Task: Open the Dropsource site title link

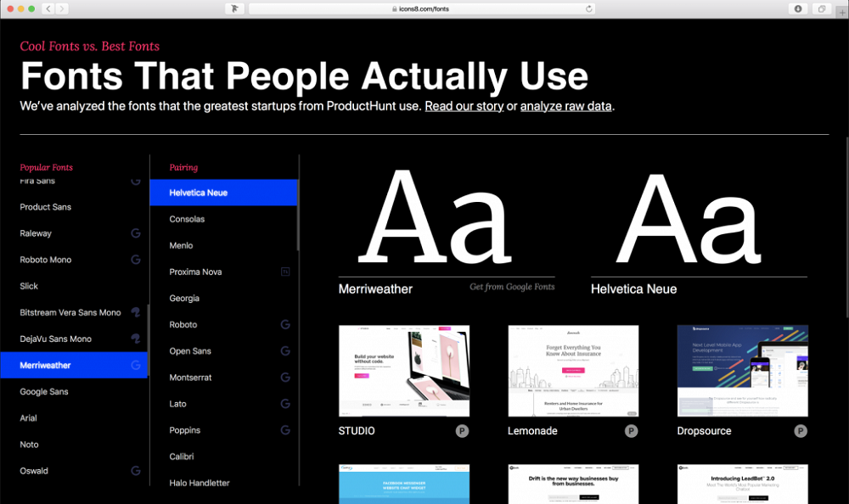Action: tap(704, 431)
